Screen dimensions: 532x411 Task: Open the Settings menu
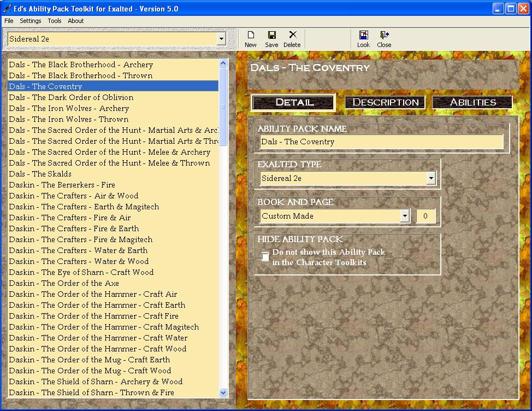31,21
